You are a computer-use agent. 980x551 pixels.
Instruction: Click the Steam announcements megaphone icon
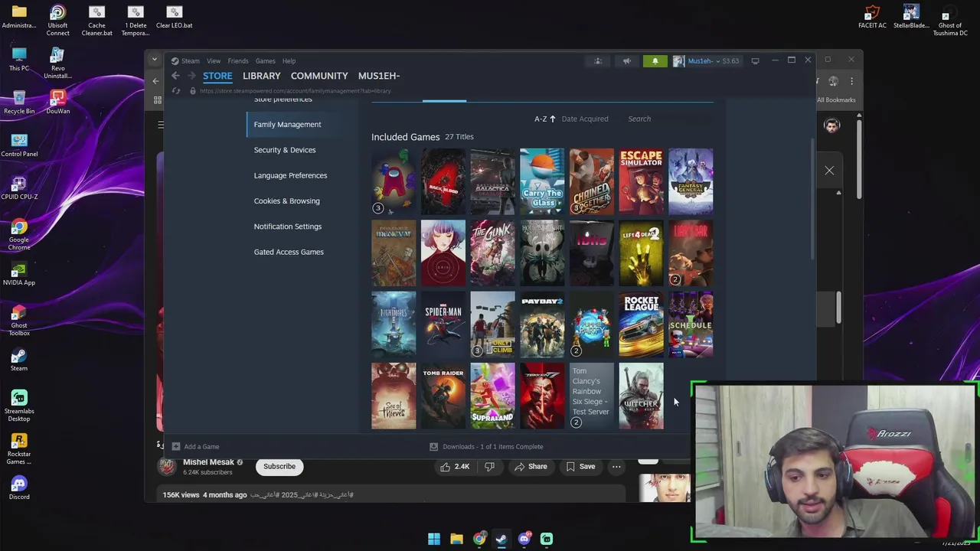[x=626, y=61]
